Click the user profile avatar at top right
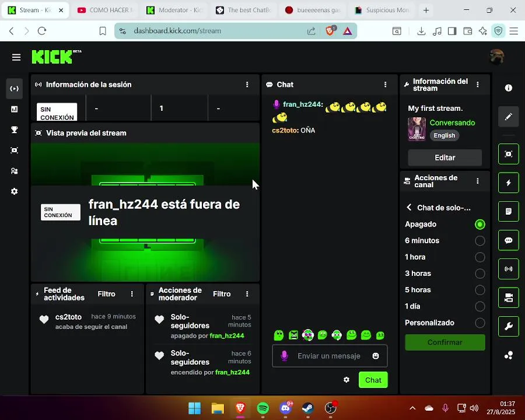Viewport: 525px width, 420px height. [496, 57]
